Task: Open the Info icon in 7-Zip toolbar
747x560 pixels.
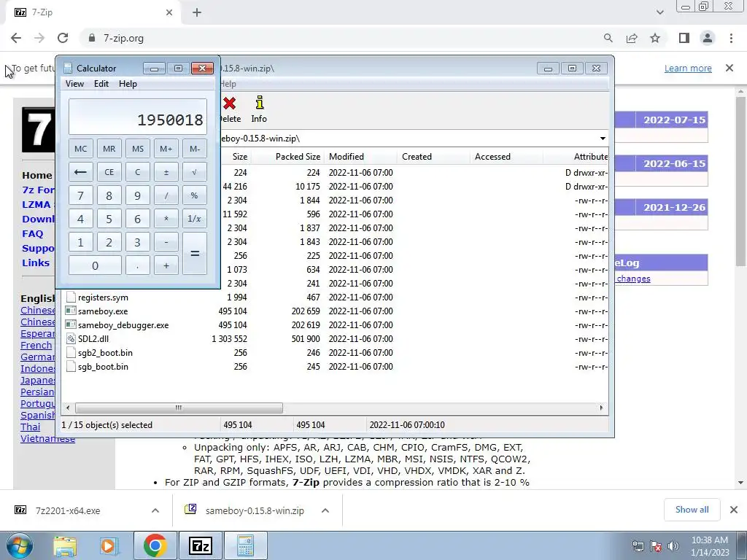Action: click(x=259, y=102)
